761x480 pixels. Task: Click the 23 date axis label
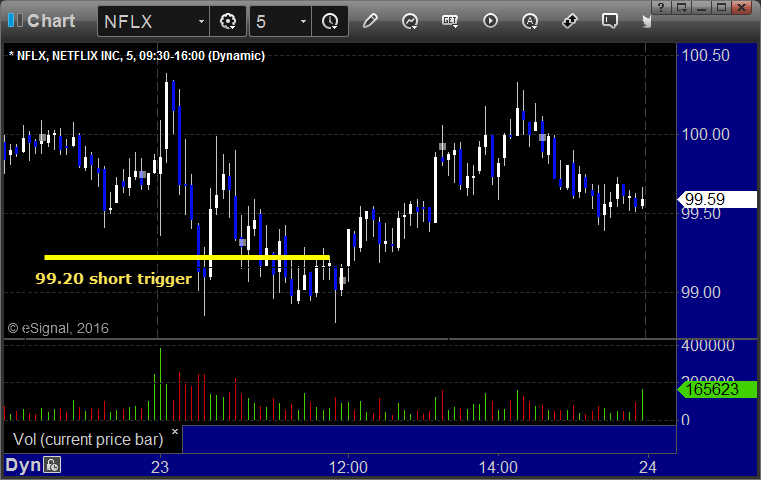pyautogui.click(x=160, y=467)
